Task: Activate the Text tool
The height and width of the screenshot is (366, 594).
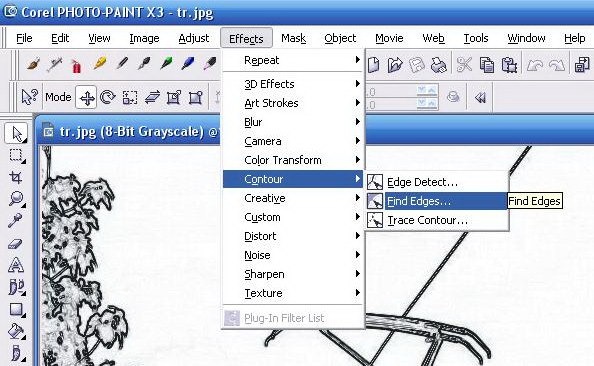Action: tap(16, 265)
